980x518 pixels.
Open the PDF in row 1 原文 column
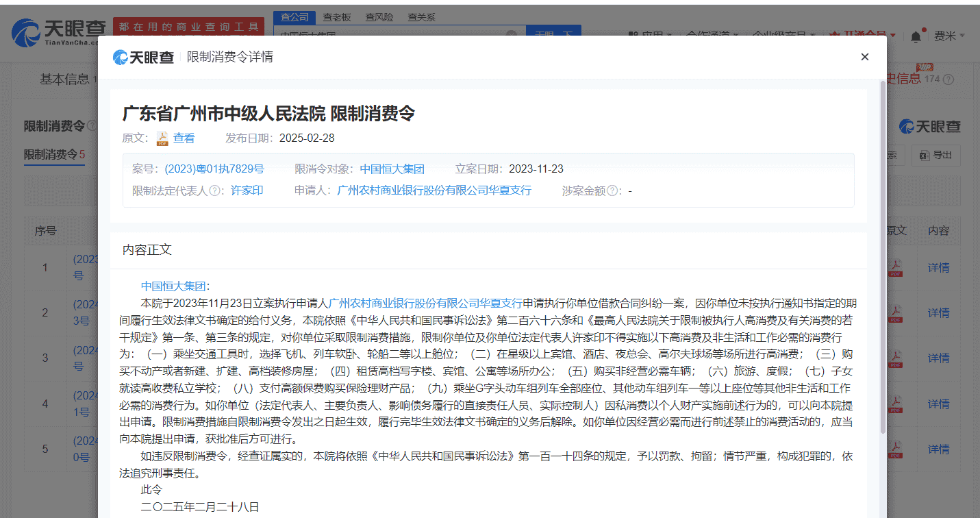895,267
